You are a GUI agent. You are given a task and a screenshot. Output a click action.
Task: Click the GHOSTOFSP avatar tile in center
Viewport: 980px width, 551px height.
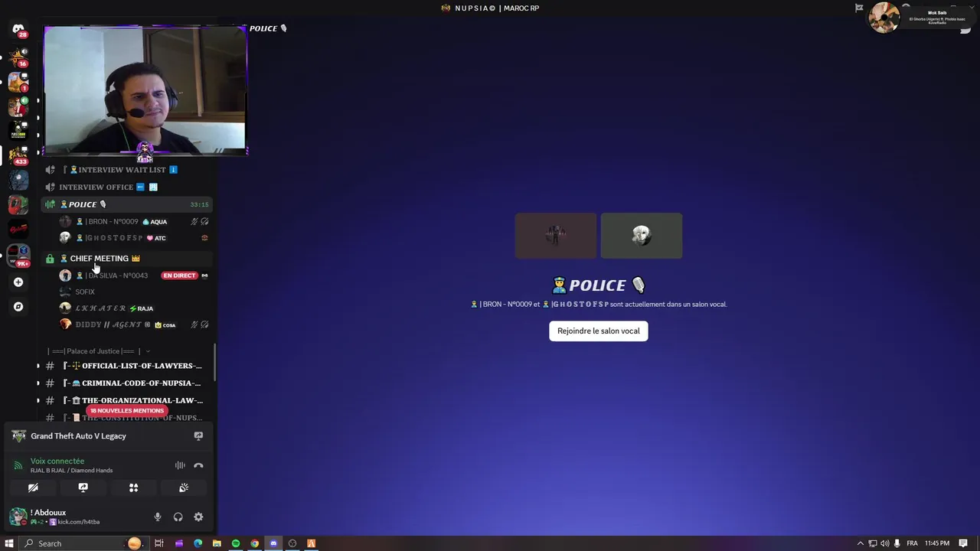(x=642, y=236)
